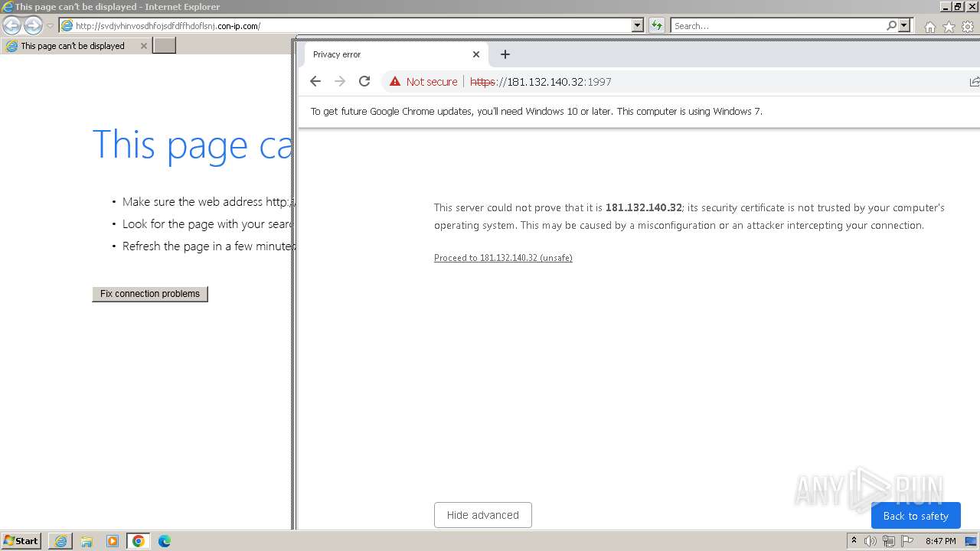Open the network tray icon
The width and height of the screenshot is (980, 551).
coord(889,541)
